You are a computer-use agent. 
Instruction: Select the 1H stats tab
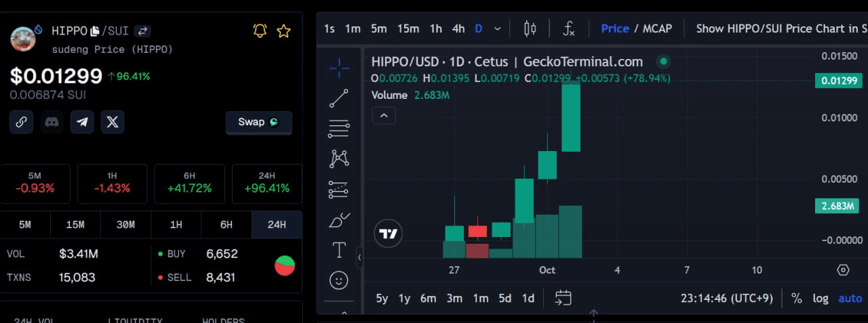pyautogui.click(x=176, y=225)
